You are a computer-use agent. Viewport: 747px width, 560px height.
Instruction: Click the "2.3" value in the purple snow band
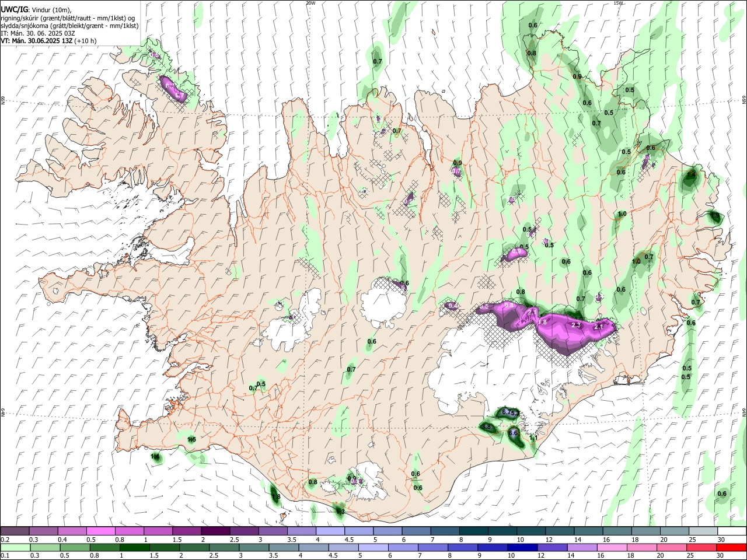pos(576,325)
